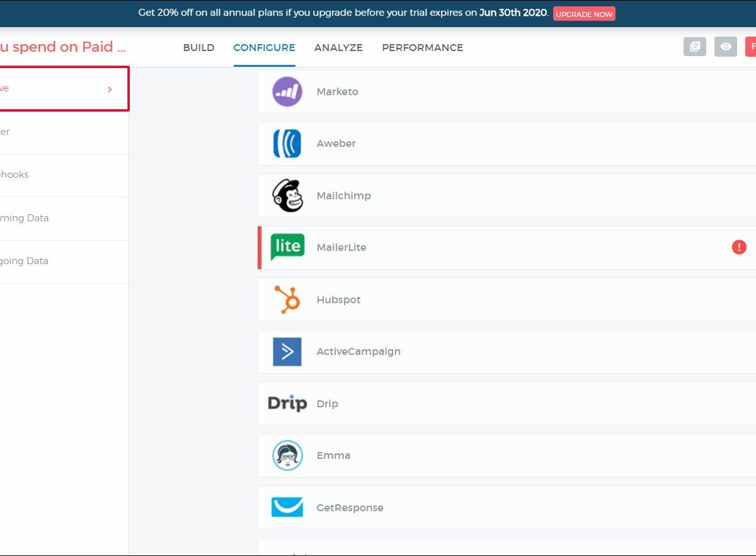The height and width of the screenshot is (556, 756).
Task: Click the red MailerLite error alert icon
Action: click(739, 247)
